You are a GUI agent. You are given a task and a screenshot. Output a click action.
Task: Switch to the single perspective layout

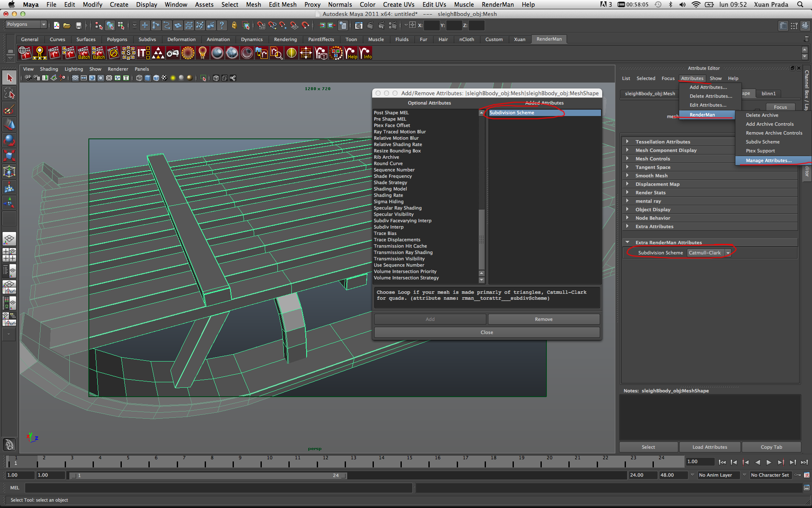(9, 239)
